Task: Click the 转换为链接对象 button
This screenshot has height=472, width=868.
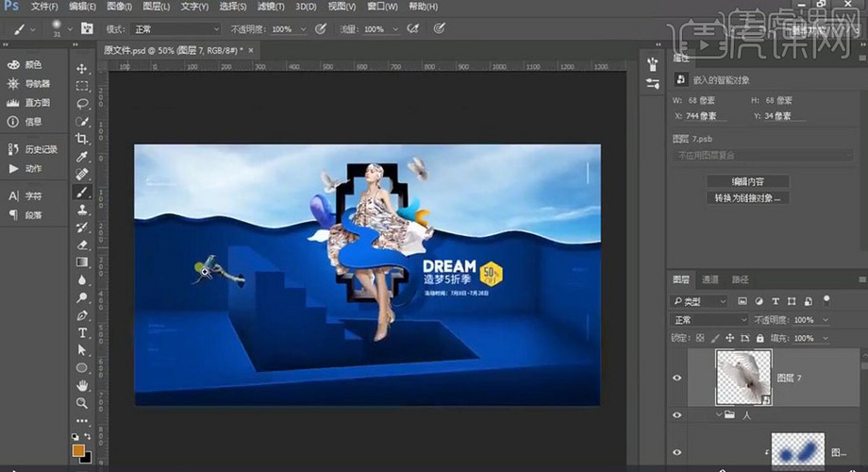Action: point(746,198)
